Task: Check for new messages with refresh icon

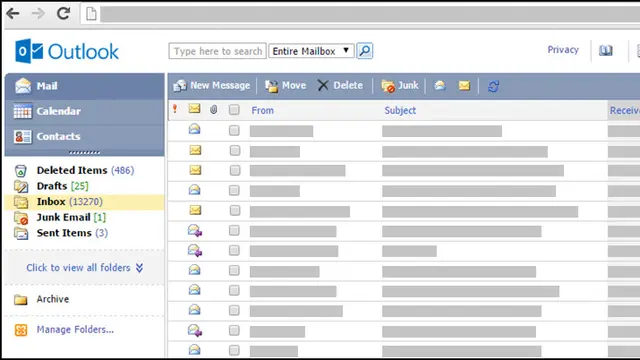Action: (493, 86)
